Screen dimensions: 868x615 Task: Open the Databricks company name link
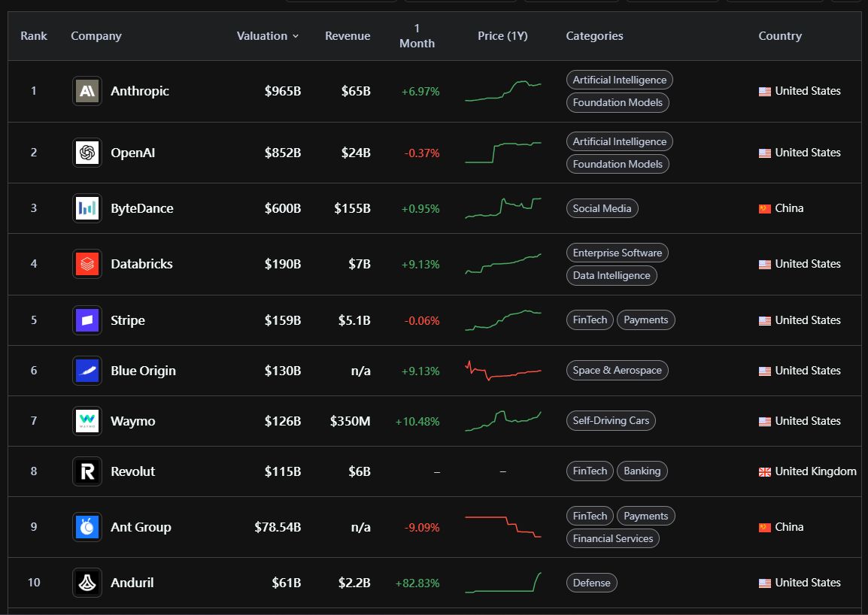click(x=141, y=264)
